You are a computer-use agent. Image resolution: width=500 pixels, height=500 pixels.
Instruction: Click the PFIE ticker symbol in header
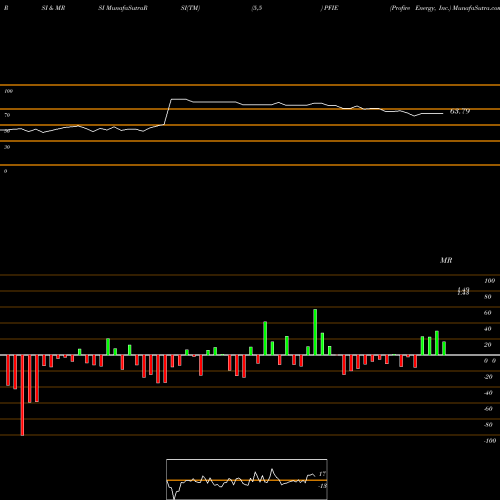[331, 8]
